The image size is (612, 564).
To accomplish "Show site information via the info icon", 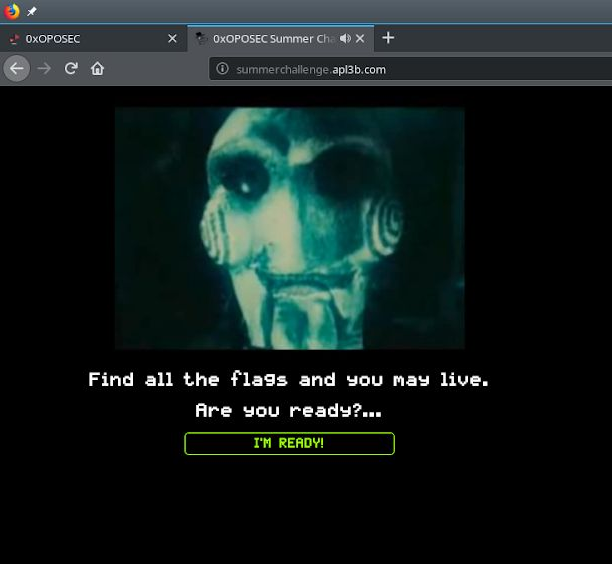I will (223, 69).
